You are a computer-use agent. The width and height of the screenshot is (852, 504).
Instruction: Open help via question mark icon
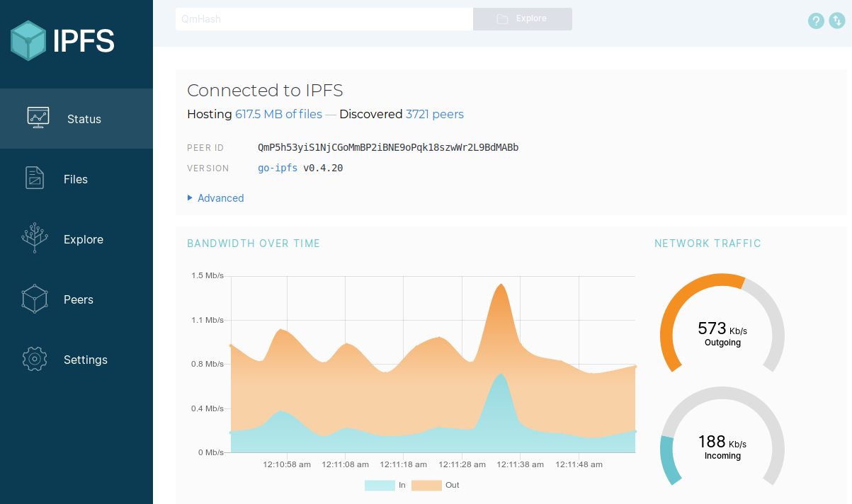[x=817, y=21]
